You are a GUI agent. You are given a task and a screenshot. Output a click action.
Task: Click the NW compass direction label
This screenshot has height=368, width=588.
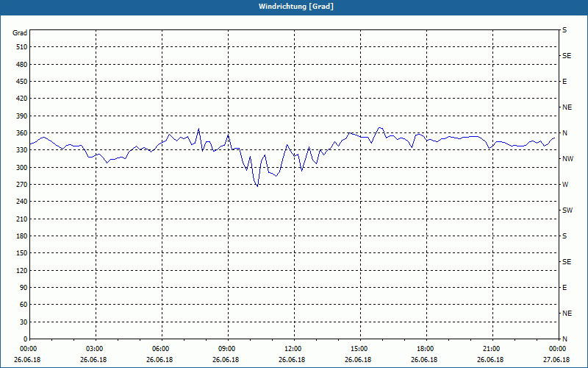coord(567,159)
